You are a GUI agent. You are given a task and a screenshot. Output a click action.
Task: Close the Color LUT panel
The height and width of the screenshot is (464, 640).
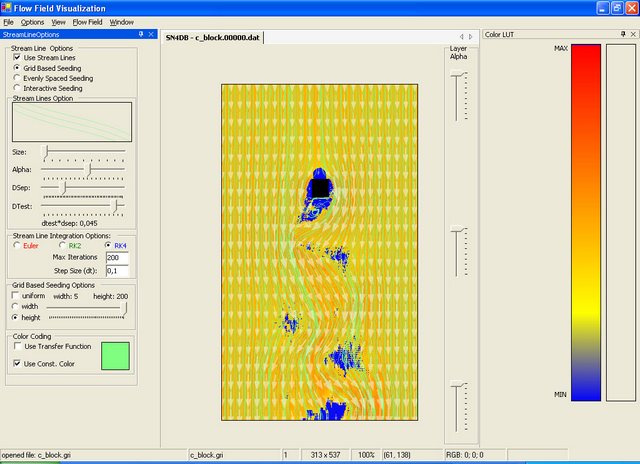click(x=632, y=35)
